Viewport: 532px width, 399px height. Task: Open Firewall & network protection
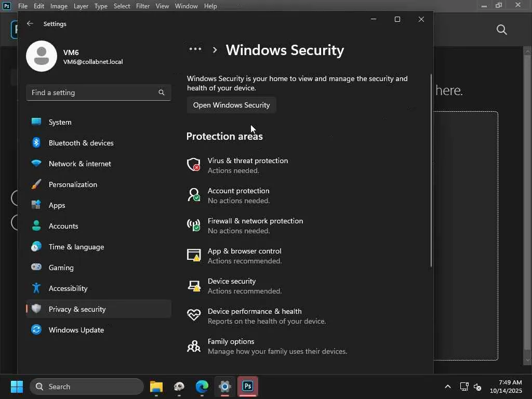point(255,225)
